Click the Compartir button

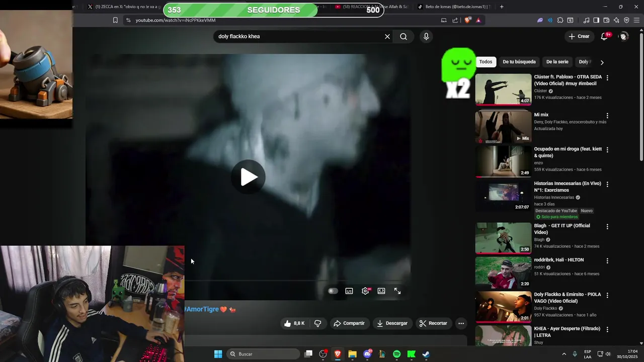[x=349, y=323]
